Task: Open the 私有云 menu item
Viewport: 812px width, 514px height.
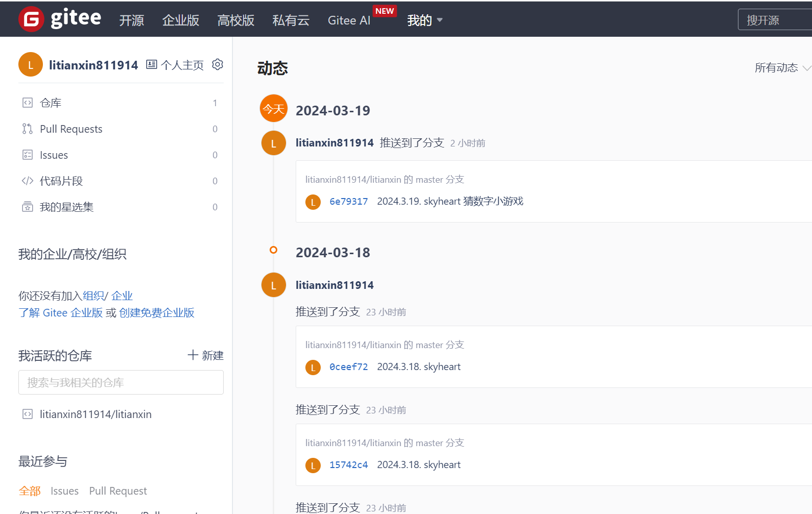Action: click(291, 20)
